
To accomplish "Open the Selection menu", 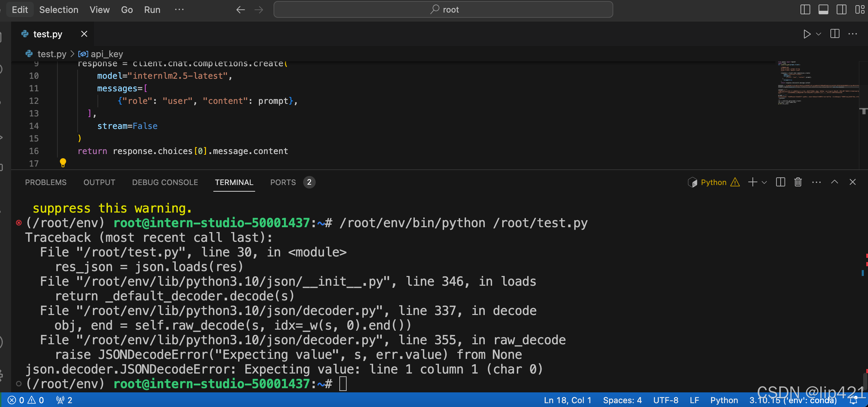I will 58,10.
